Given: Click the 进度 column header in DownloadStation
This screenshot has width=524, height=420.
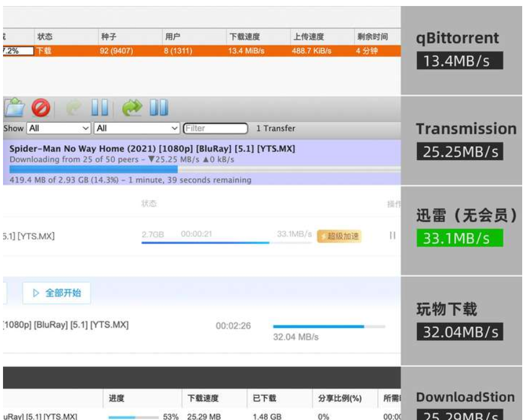Looking at the screenshot, I should pyautogui.click(x=143, y=398).
